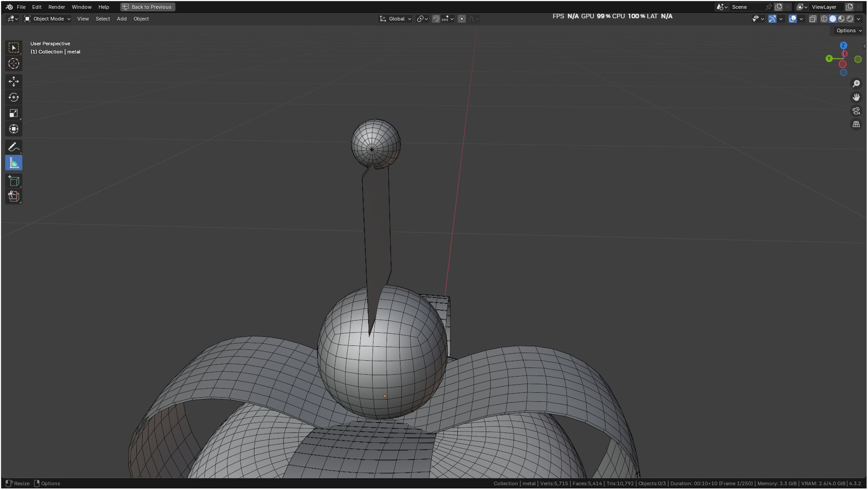868x490 pixels.
Task: Browse scenes with the Scene icon dropdown
Action: 722,7
